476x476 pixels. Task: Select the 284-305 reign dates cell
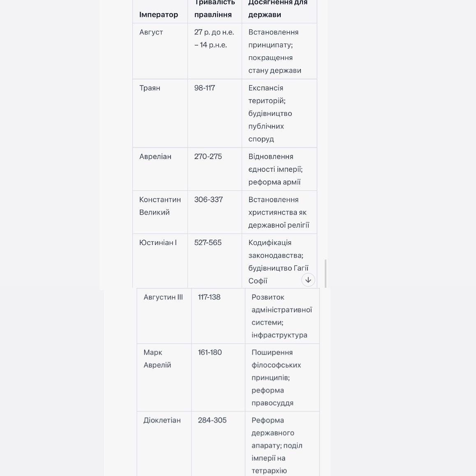click(x=212, y=420)
